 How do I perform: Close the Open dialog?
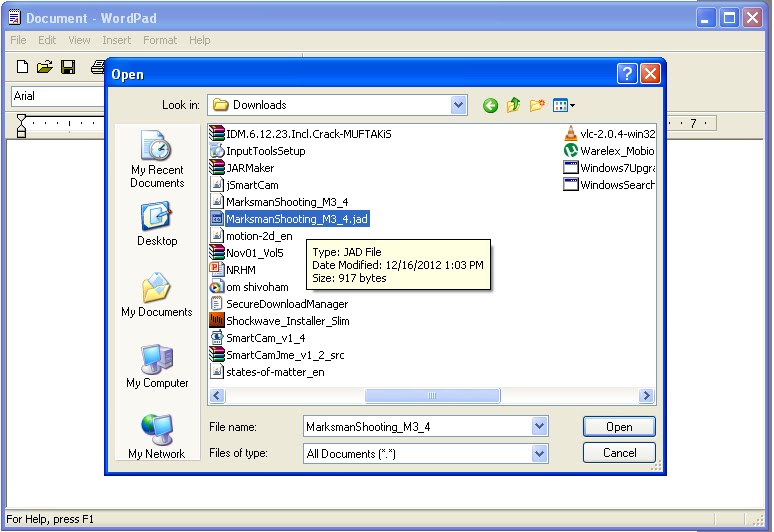[x=651, y=74]
